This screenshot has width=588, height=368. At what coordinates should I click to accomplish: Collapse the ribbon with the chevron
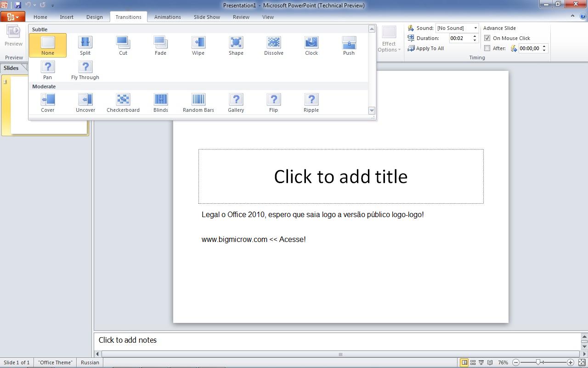pyautogui.click(x=572, y=16)
